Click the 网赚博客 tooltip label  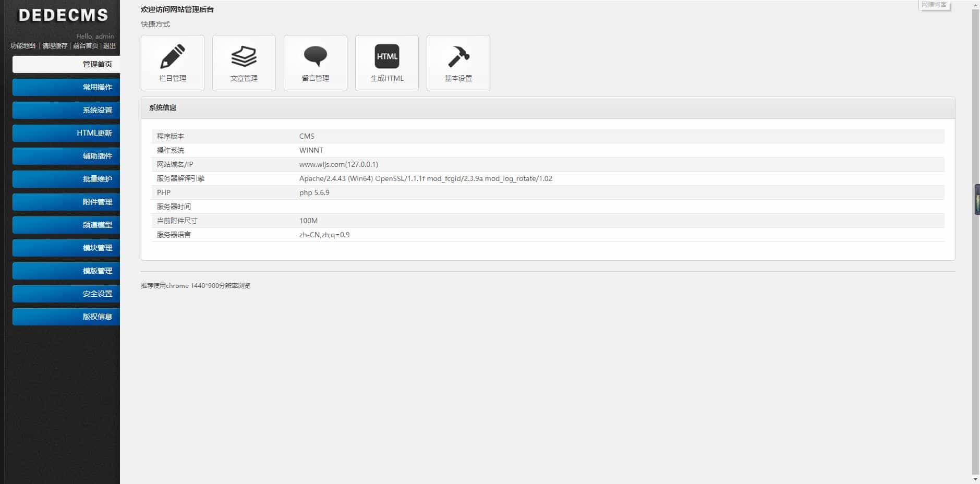click(934, 5)
